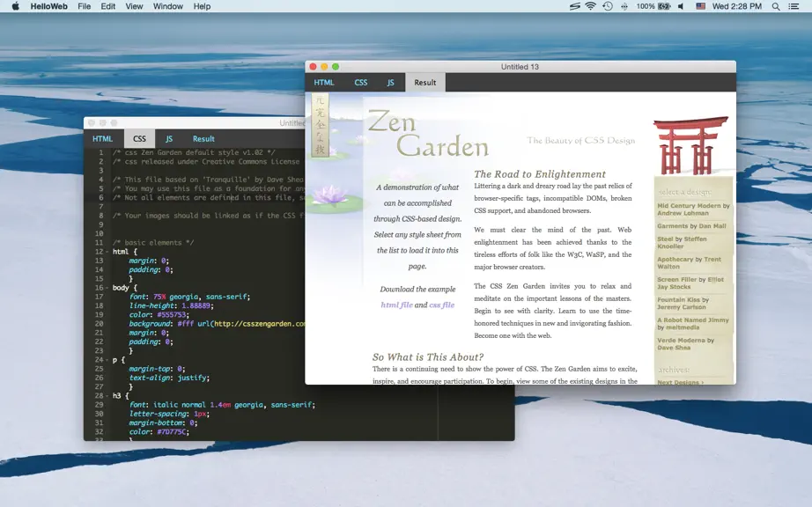Collapse the h3 rule fold arrow
The image size is (812, 507).
click(107, 396)
